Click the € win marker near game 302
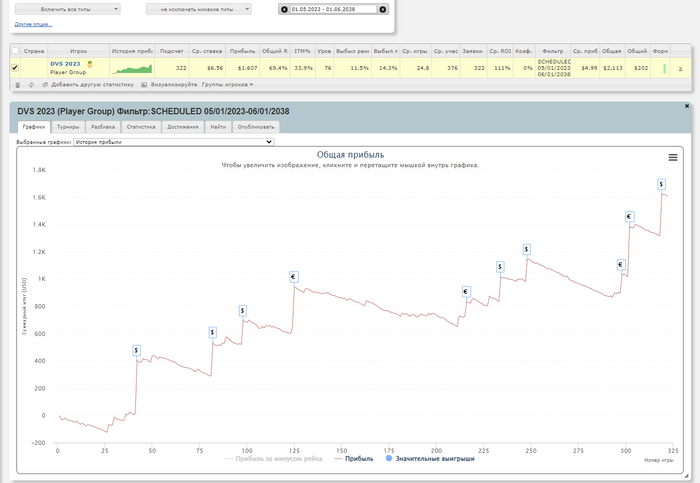This screenshot has width=700, height=483. [629, 217]
